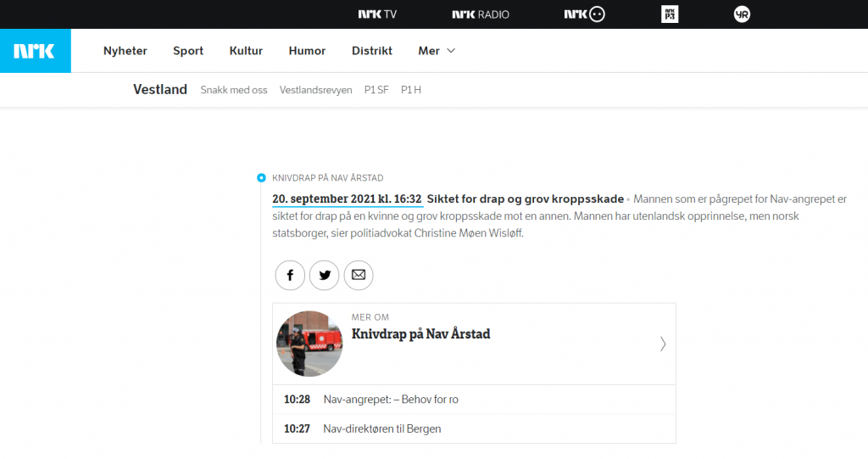Click the Vestlandsrevyen link
868x459 pixels.
[315, 90]
